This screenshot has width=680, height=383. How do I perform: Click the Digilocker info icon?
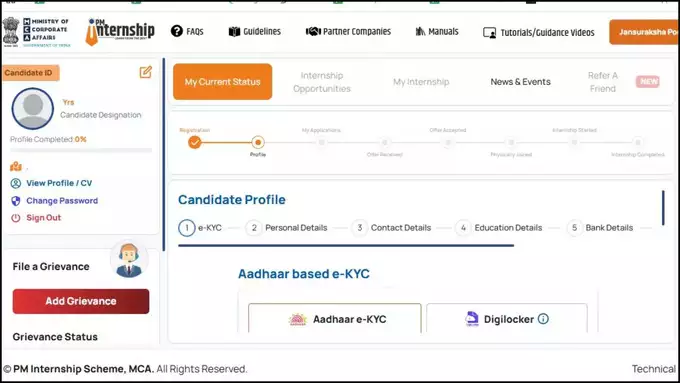click(543, 319)
